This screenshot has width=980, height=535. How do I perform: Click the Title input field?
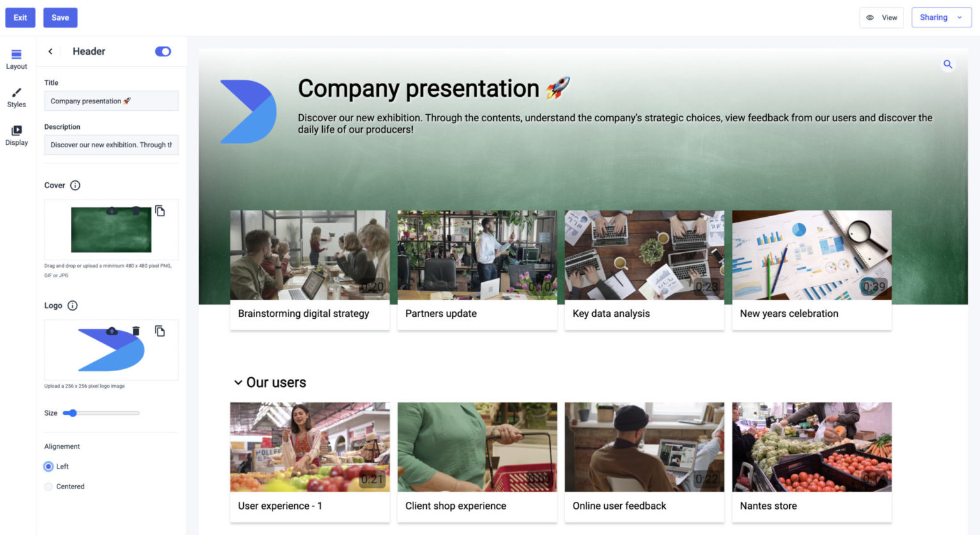(110, 101)
